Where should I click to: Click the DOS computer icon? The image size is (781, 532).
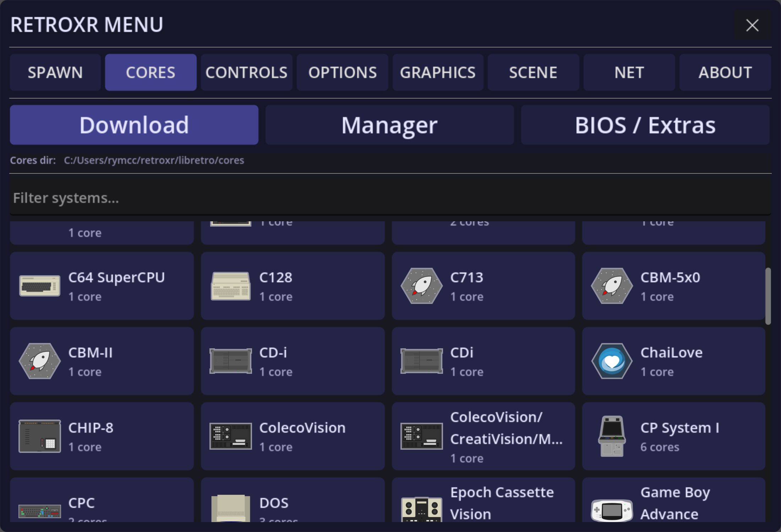point(230,508)
